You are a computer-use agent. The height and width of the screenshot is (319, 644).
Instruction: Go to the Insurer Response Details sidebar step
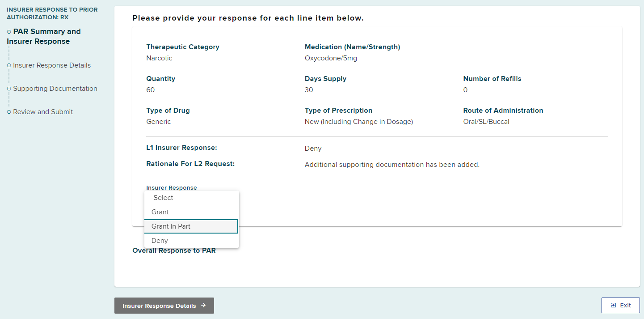point(52,65)
